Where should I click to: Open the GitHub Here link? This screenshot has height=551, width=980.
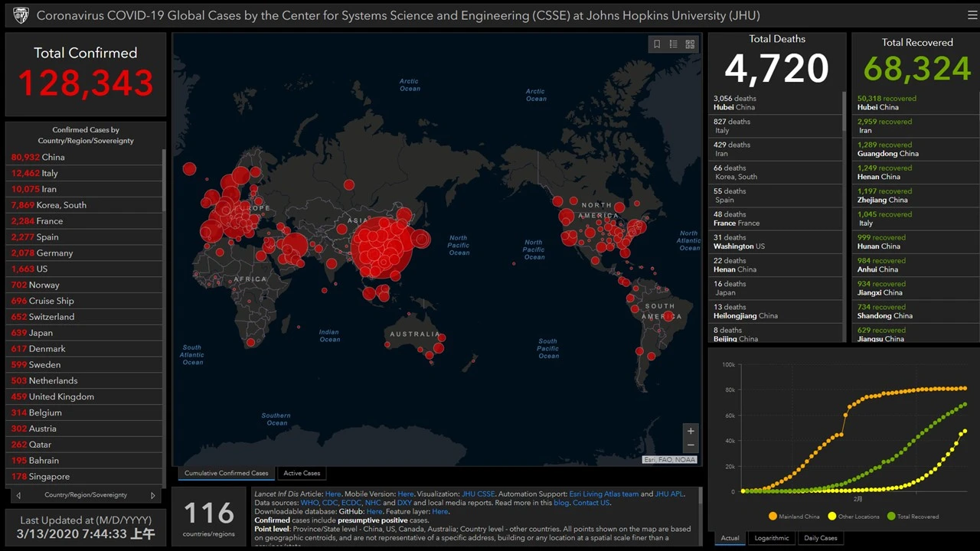pos(374,511)
